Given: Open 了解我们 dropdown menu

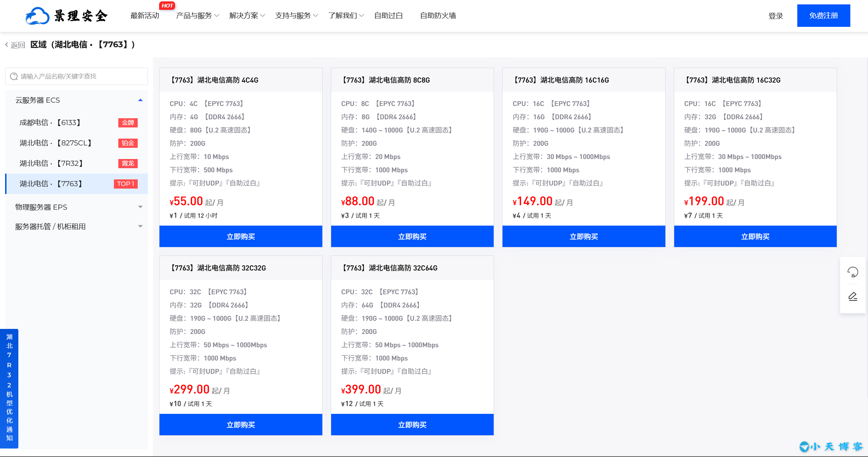Looking at the screenshot, I should [346, 16].
